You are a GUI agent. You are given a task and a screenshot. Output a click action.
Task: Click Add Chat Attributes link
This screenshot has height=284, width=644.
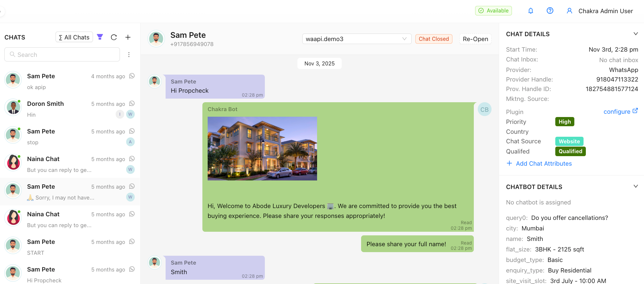click(544, 163)
